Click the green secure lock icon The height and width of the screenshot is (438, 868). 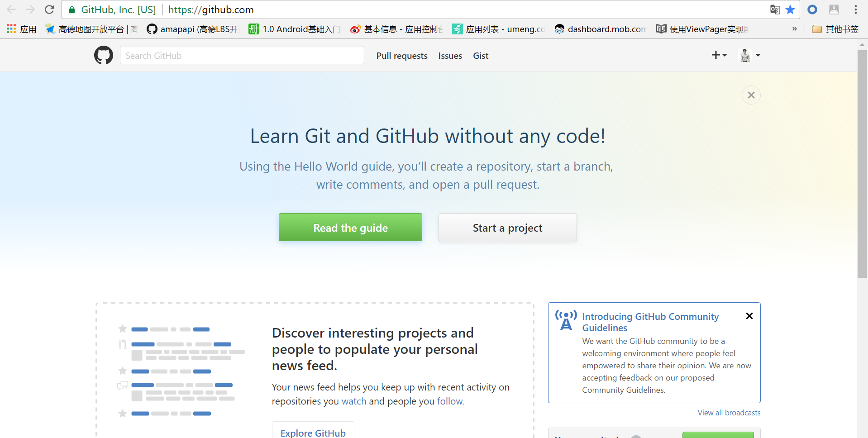point(72,10)
